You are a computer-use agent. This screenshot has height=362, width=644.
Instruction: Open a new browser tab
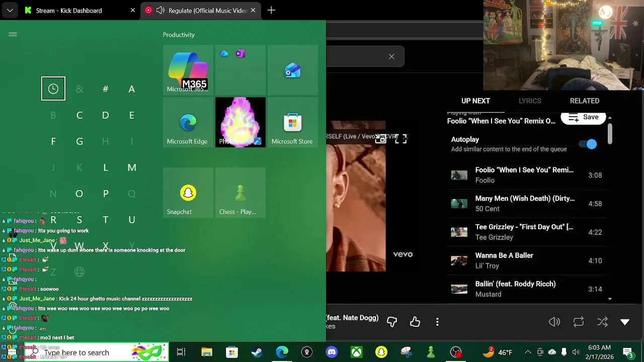click(x=271, y=10)
